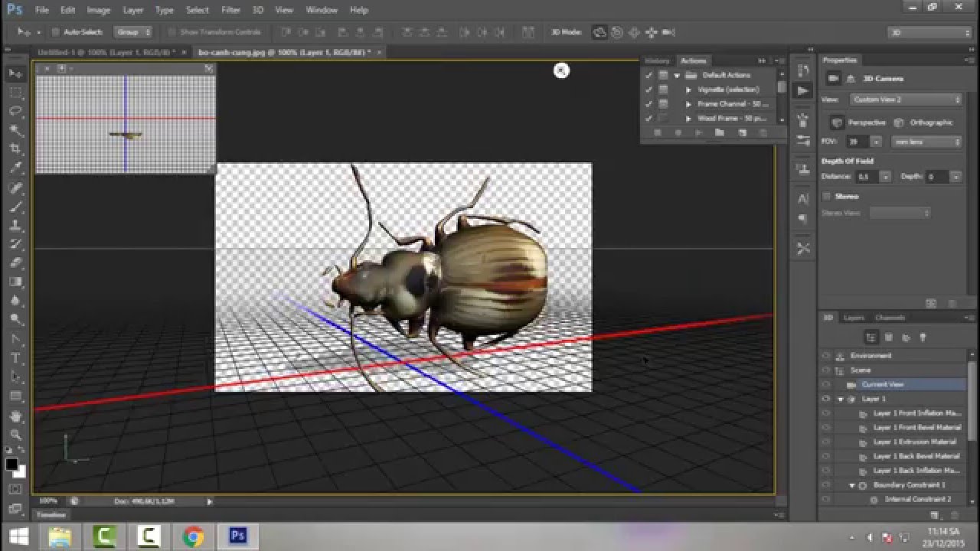The height and width of the screenshot is (551, 980).
Task: Select the Eyedropper tool
Action: [15, 168]
